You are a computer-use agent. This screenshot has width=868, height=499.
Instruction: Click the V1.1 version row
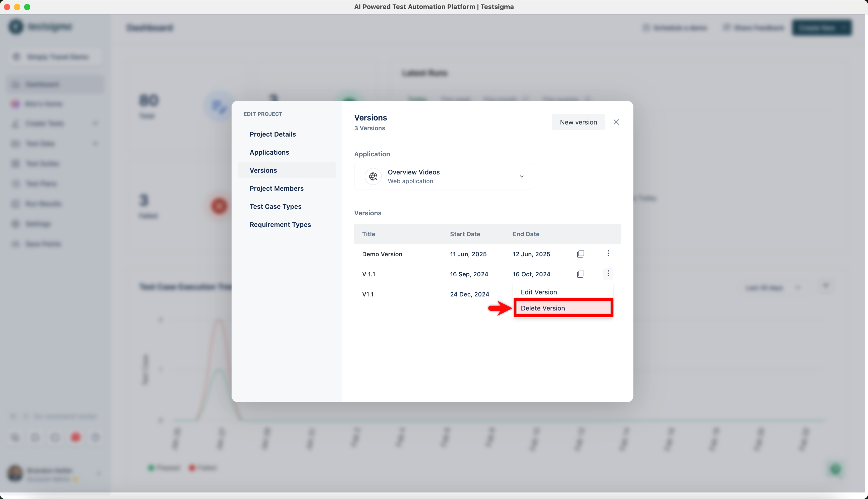pos(367,294)
